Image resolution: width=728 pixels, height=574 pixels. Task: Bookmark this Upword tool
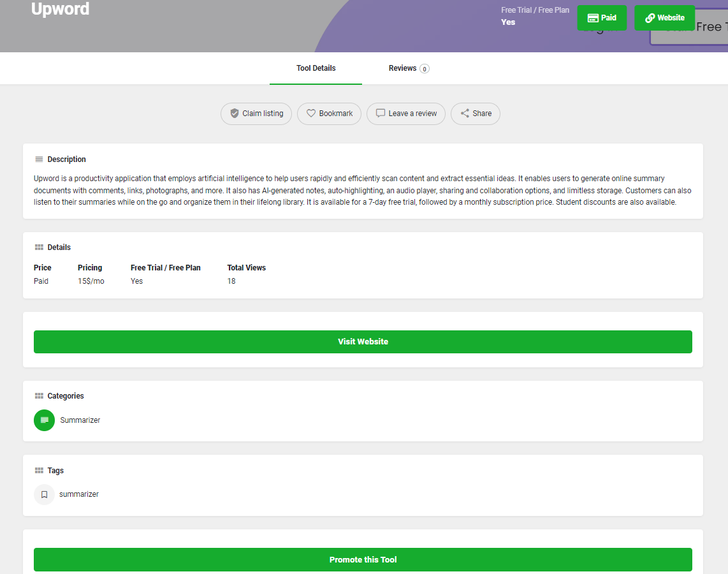click(329, 114)
